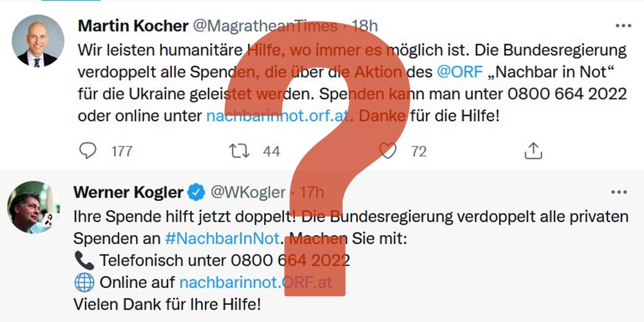Click the Martin Kocher display name
This screenshot has width=644, height=322.
click(x=133, y=26)
